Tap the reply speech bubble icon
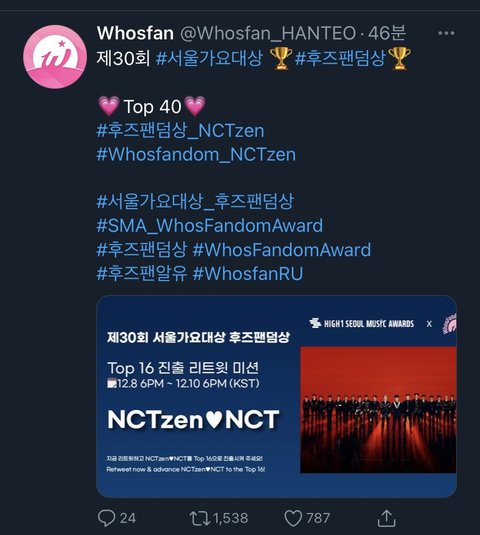Screen dimensions: 480x535 coord(106,518)
